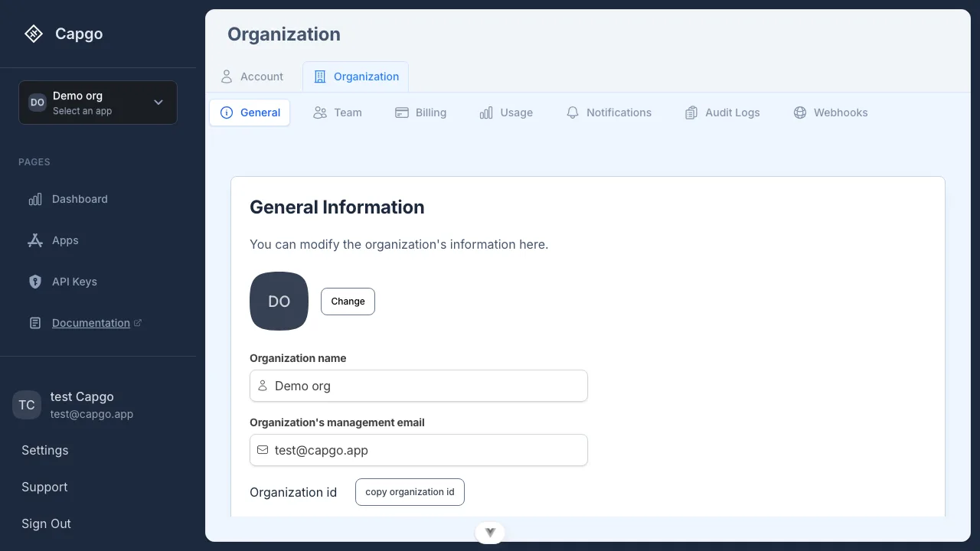
Task: Click the Dashboard bar chart icon
Action: [x=35, y=199]
